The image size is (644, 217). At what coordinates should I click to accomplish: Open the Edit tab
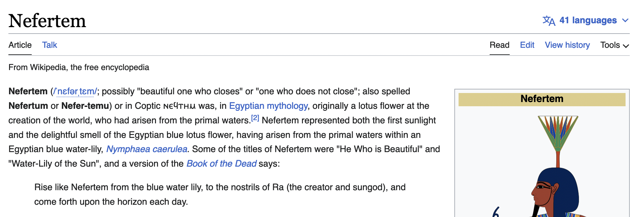[x=527, y=45]
